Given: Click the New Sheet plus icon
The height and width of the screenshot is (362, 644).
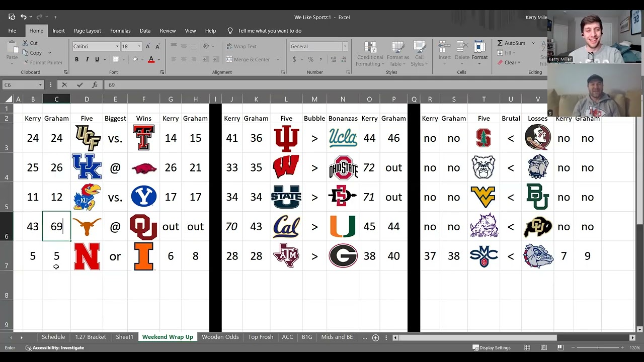Looking at the screenshot, I should click(375, 337).
